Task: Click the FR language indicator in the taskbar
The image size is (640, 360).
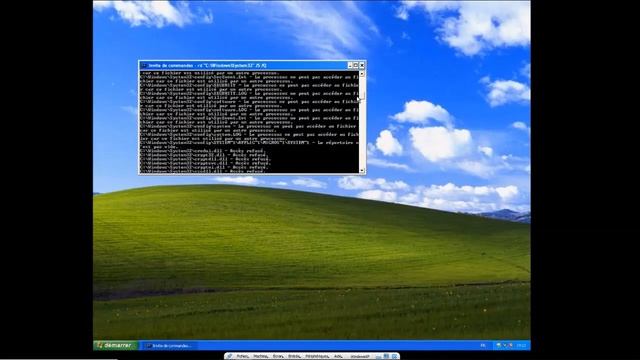Action: click(483, 345)
